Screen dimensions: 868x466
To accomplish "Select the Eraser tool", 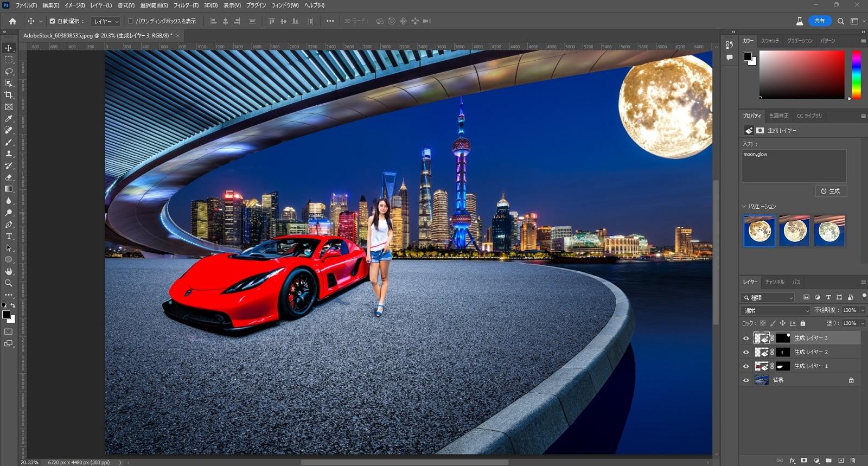I will 9,177.
